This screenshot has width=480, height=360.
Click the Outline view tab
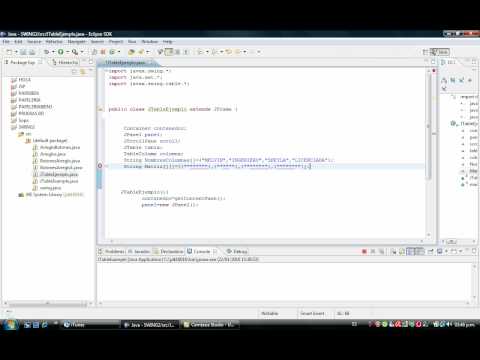click(x=449, y=62)
